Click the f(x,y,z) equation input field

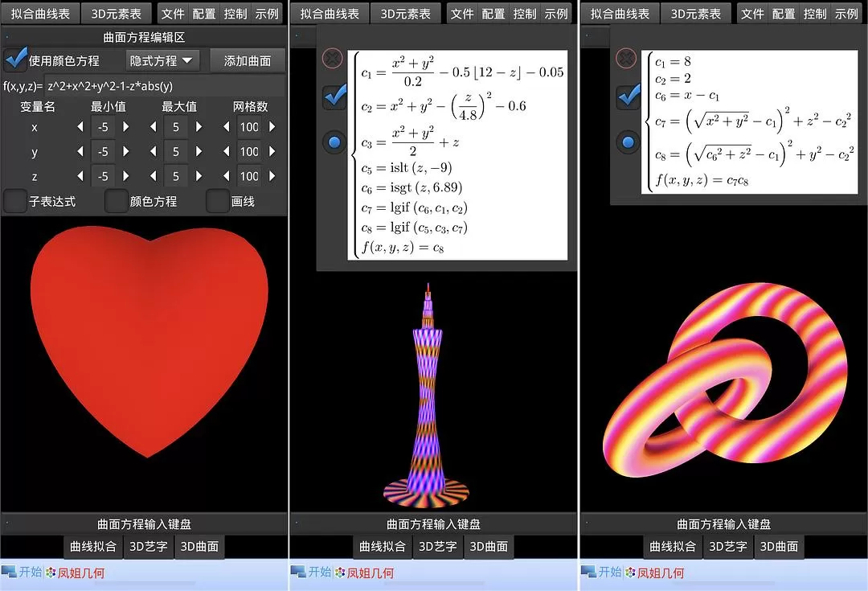coord(165,86)
